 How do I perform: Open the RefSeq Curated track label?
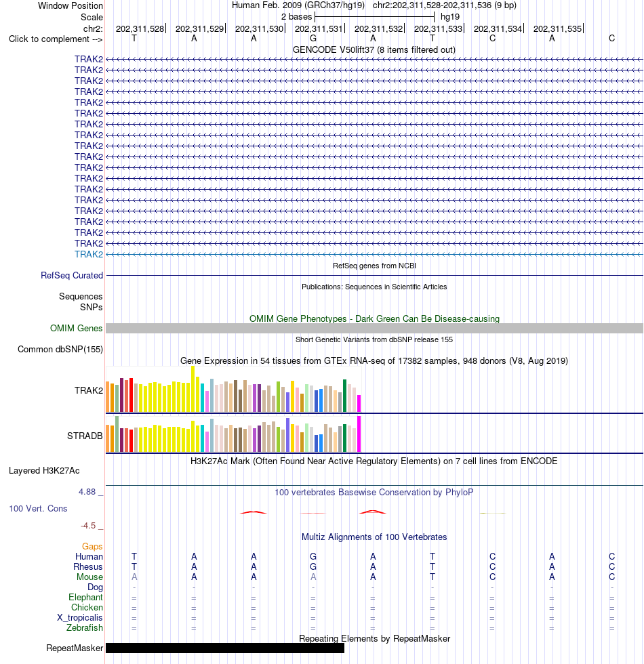tap(72, 275)
